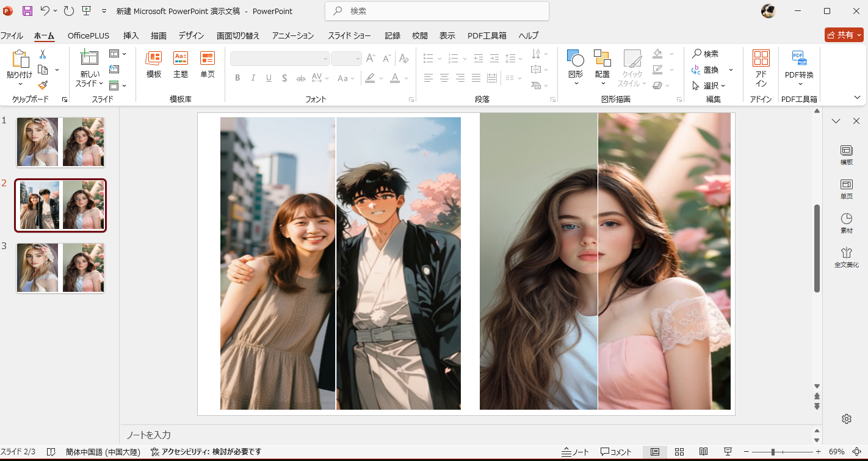Toggle the ノート notes pane
Viewport: 868px width, 461px height.
[x=576, y=452]
